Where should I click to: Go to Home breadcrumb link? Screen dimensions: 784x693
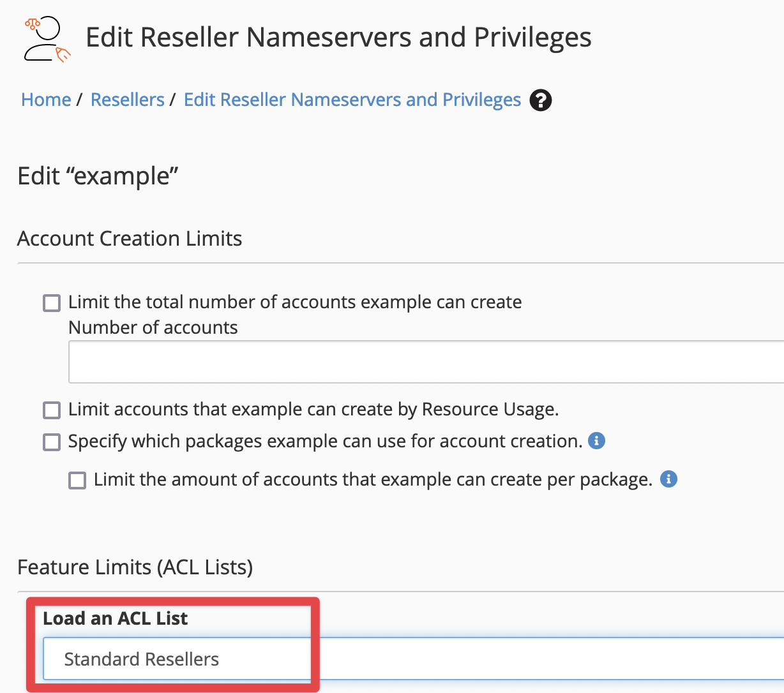tap(46, 100)
